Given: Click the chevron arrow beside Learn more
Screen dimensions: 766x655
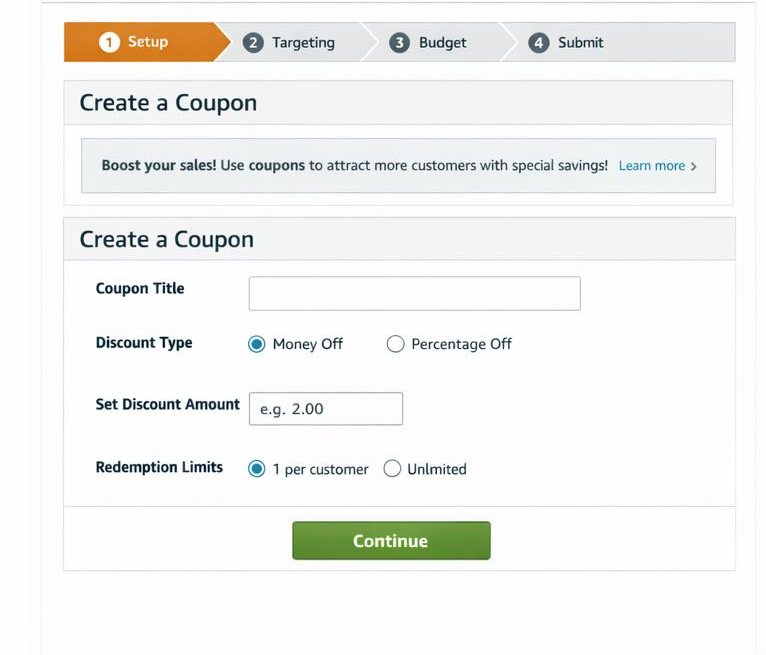Looking at the screenshot, I should (x=694, y=166).
